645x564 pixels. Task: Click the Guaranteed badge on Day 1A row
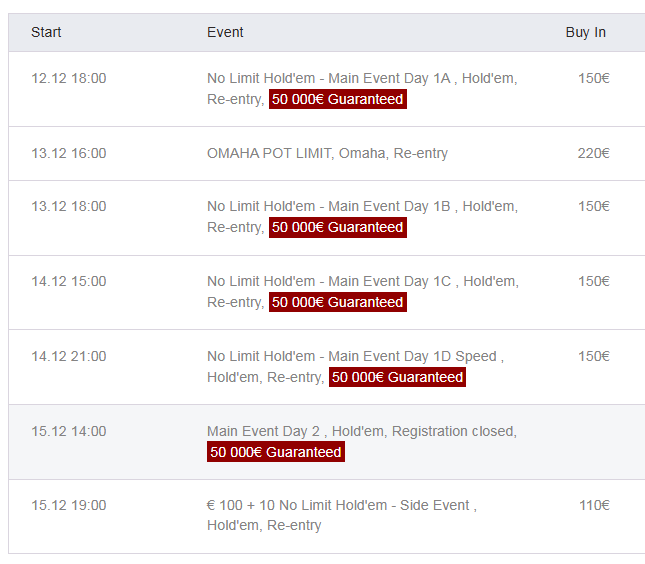[x=337, y=99]
